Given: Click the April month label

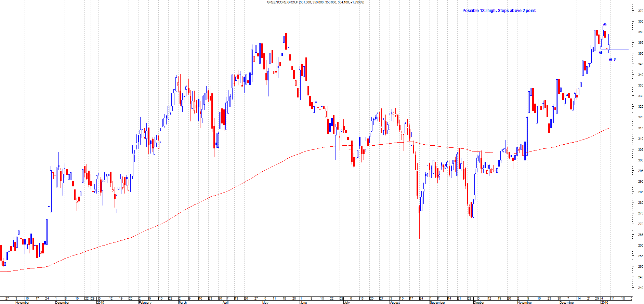Looking at the screenshot, I should point(225,302).
